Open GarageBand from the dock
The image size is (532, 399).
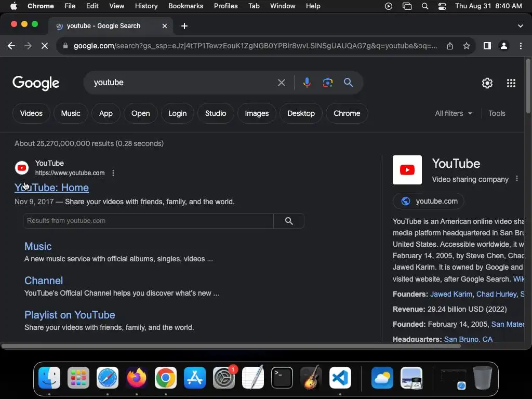pyautogui.click(x=311, y=378)
